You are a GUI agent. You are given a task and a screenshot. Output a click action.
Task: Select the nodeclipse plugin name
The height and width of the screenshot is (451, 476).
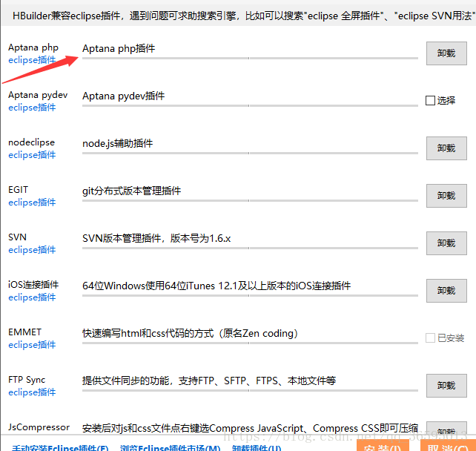tap(31, 142)
